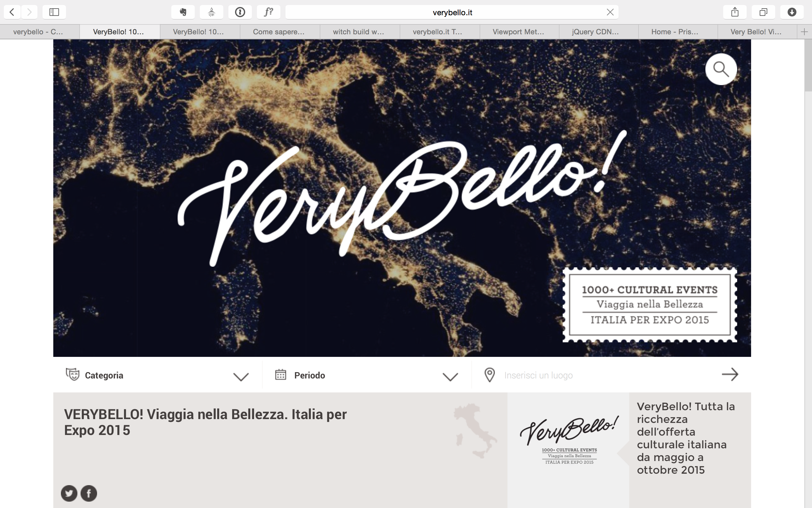Click the grey Italy map silhouette
The height and width of the screenshot is (508, 812).
[475, 431]
